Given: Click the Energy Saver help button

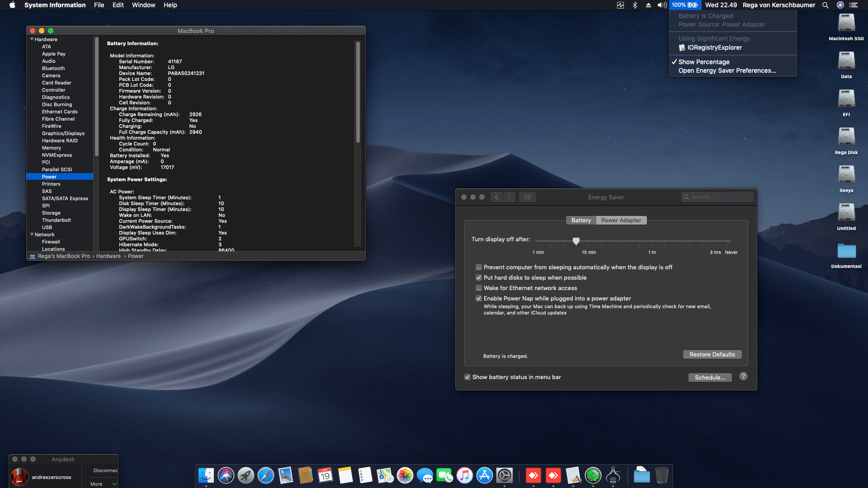Looking at the screenshot, I should [x=743, y=376].
